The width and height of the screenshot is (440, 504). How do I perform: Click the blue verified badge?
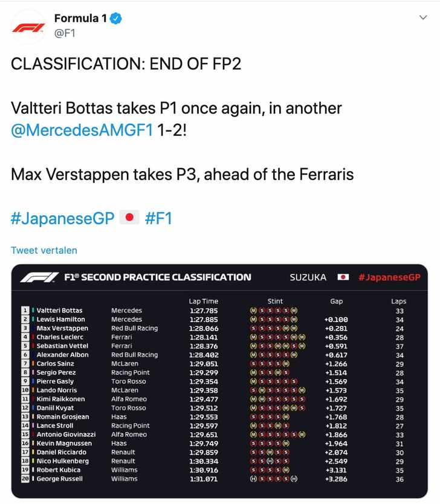coord(115,19)
